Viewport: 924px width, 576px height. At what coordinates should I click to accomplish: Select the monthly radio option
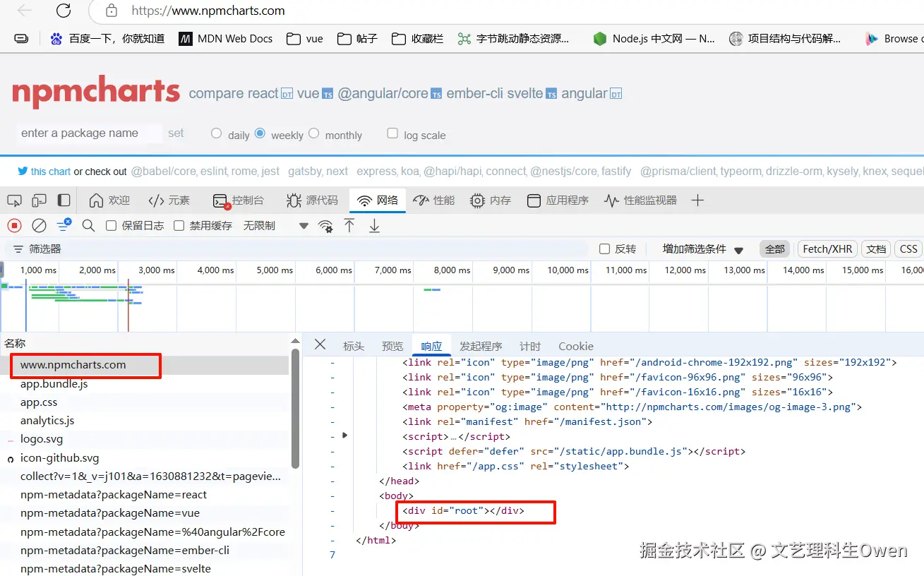click(313, 133)
